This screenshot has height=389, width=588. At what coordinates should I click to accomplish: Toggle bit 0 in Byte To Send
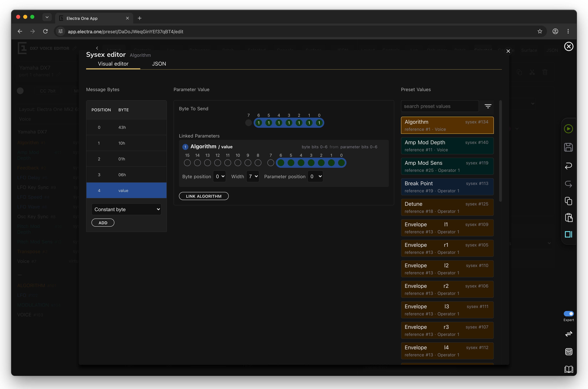click(319, 123)
